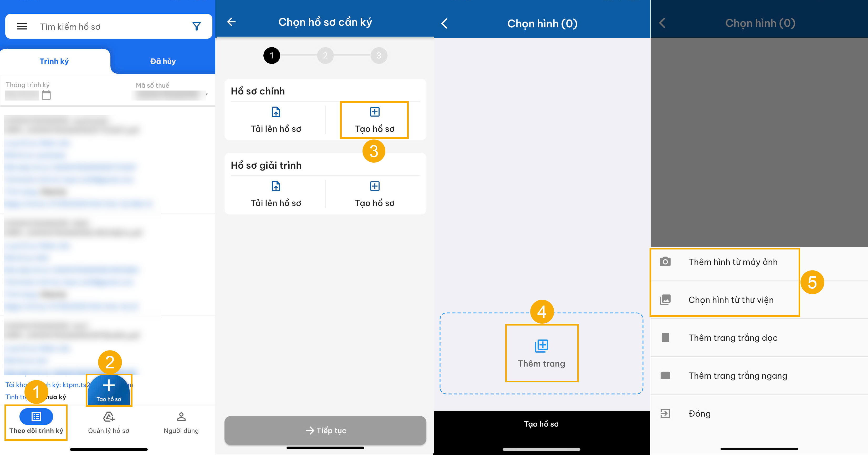Select step 2 in progress indicator
868x455 pixels.
point(325,56)
